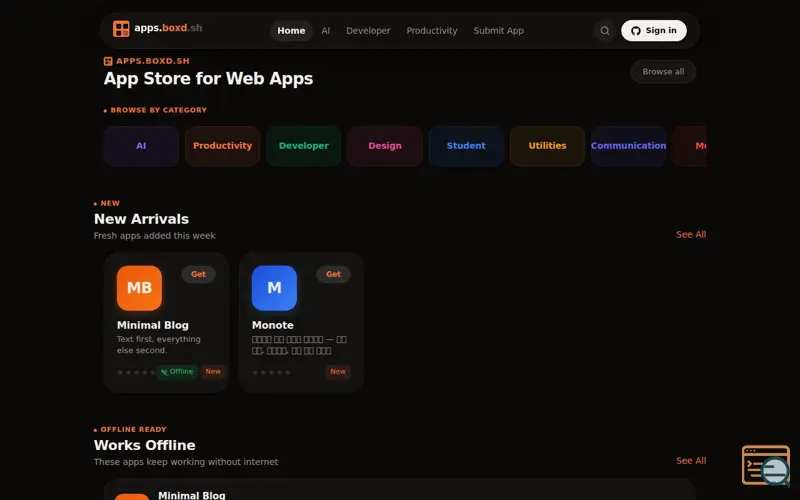Open the Developer nav item
The image size is (800, 500).
[x=368, y=31]
